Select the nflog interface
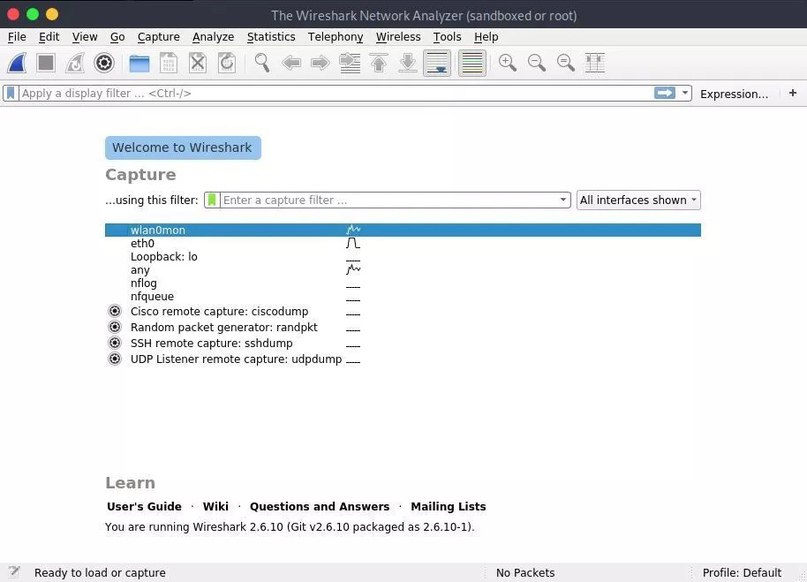This screenshot has height=582, width=807. coord(403,284)
